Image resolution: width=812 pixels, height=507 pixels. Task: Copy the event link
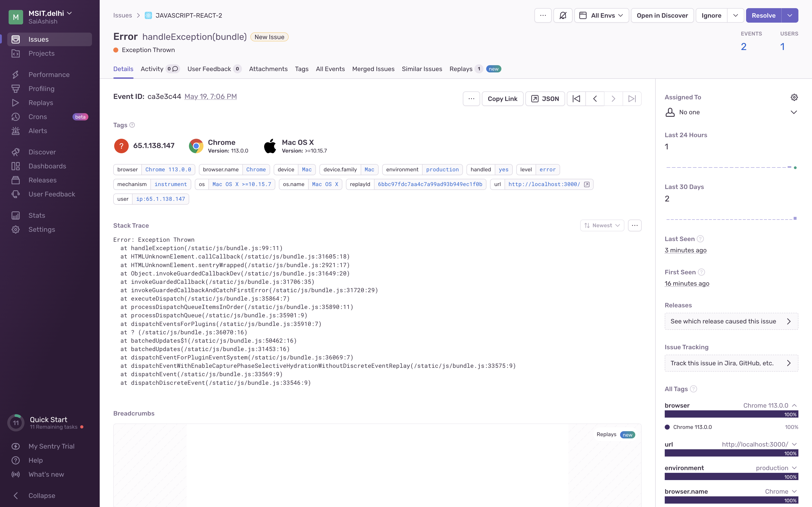click(502, 99)
